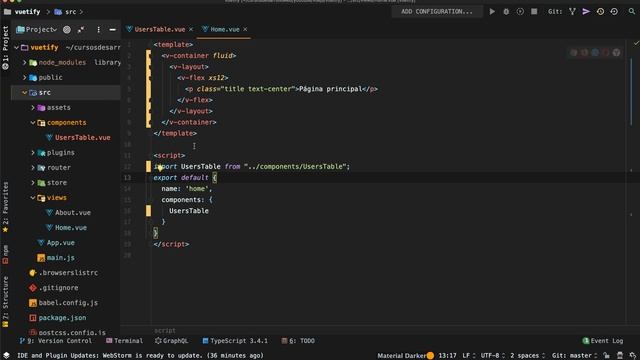Image resolution: width=640 pixels, height=360 pixels.
Task: Click the purple Git push arrow icon
Action: click(x=586, y=12)
